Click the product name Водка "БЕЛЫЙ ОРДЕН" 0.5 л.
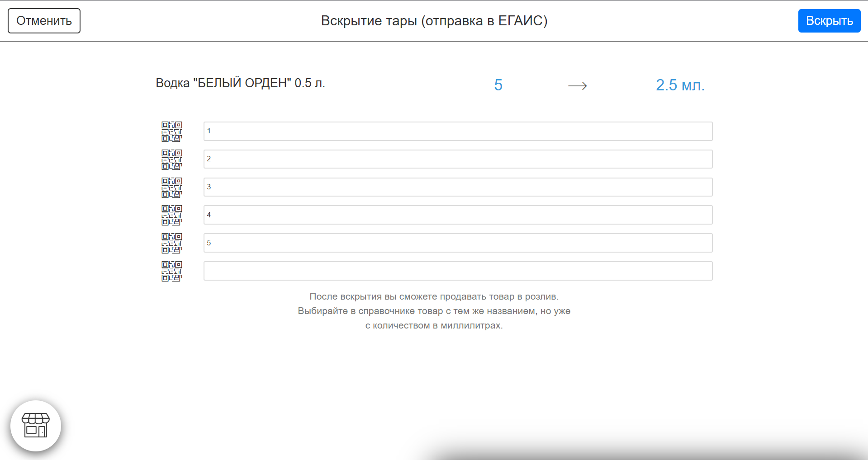Screen dimensions: 868x460 click(241, 83)
